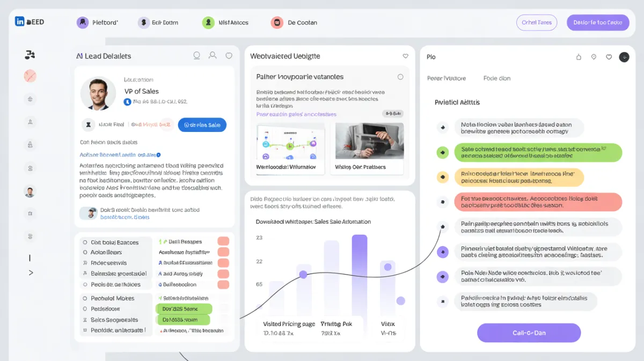644x361 pixels.
Task: Click the shield icon in AI Lead Details header
Action: coord(229,55)
